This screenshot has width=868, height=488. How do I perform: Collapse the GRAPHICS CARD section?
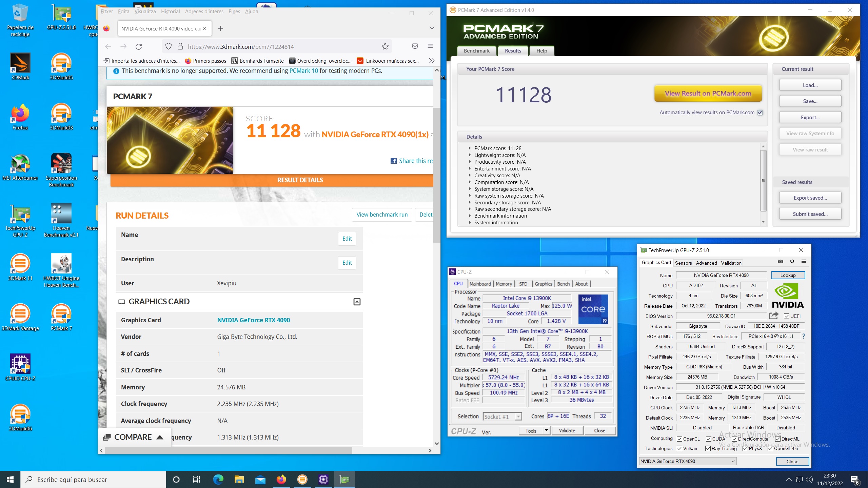[357, 302]
